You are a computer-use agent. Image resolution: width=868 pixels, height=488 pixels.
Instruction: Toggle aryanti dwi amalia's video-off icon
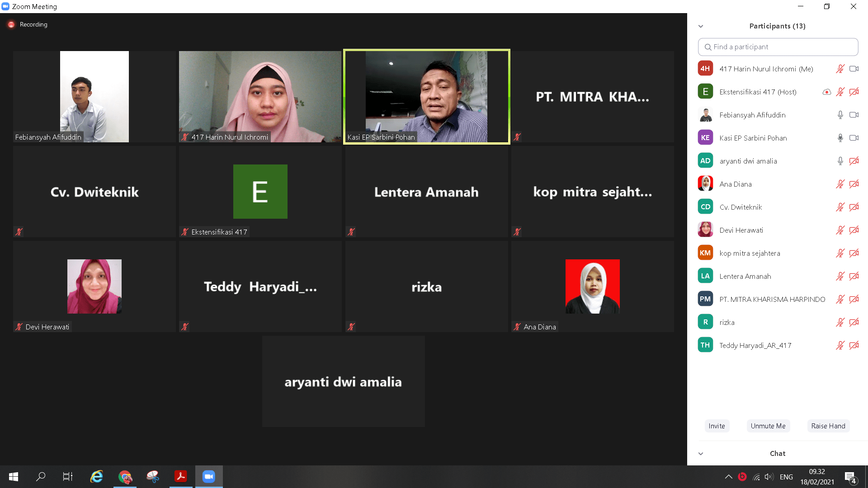coord(854,161)
